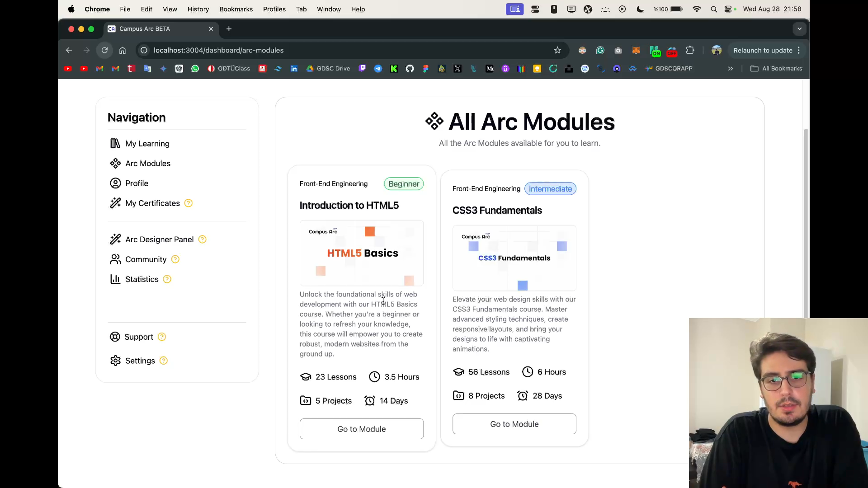
Task: Click the HTML5 Basics course thumbnail
Action: pyautogui.click(x=361, y=253)
